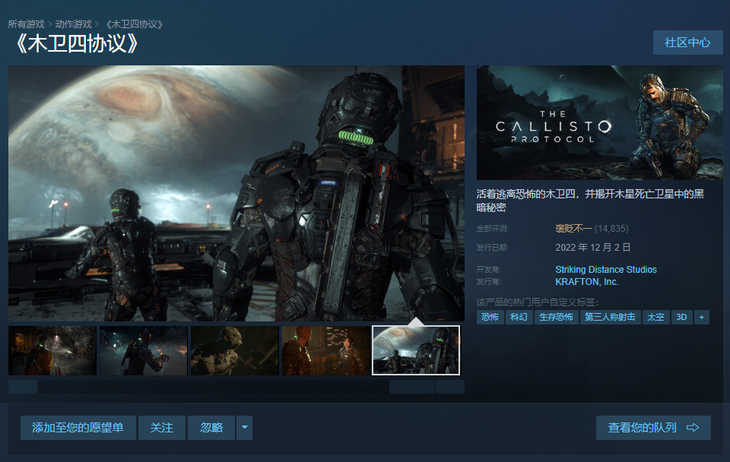730x462 pixels.
Task: Click the right end of the thumbnail slider
Action: 450,387
